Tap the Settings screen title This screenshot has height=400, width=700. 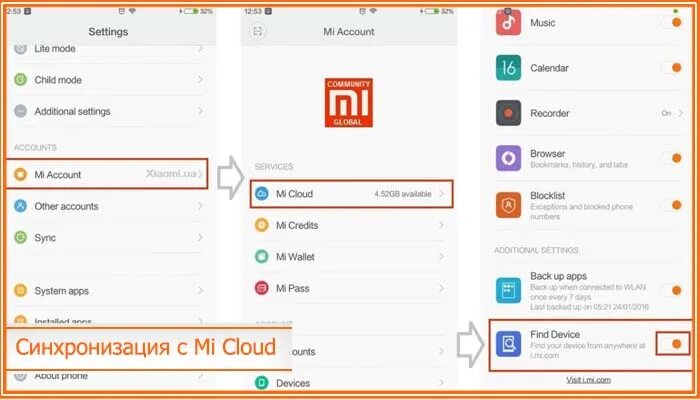coord(108,31)
